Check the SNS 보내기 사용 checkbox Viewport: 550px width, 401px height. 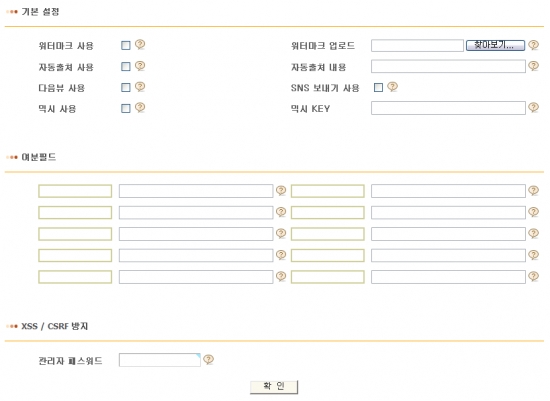point(378,87)
